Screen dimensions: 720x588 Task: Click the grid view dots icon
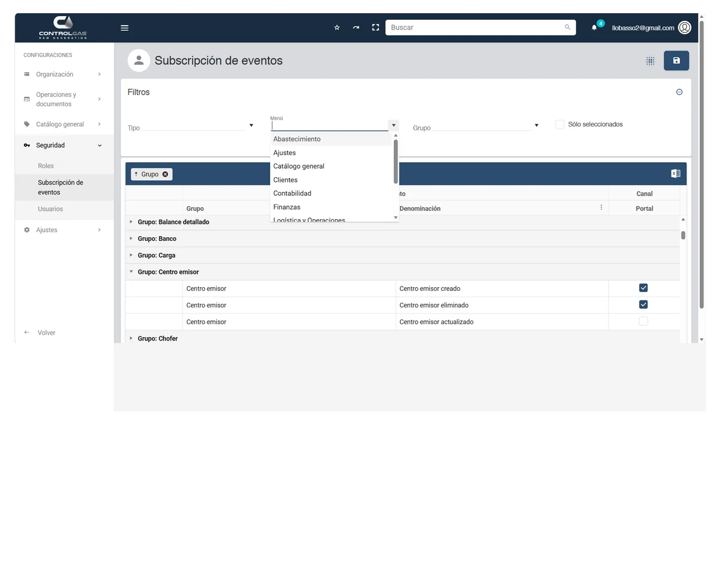(650, 61)
